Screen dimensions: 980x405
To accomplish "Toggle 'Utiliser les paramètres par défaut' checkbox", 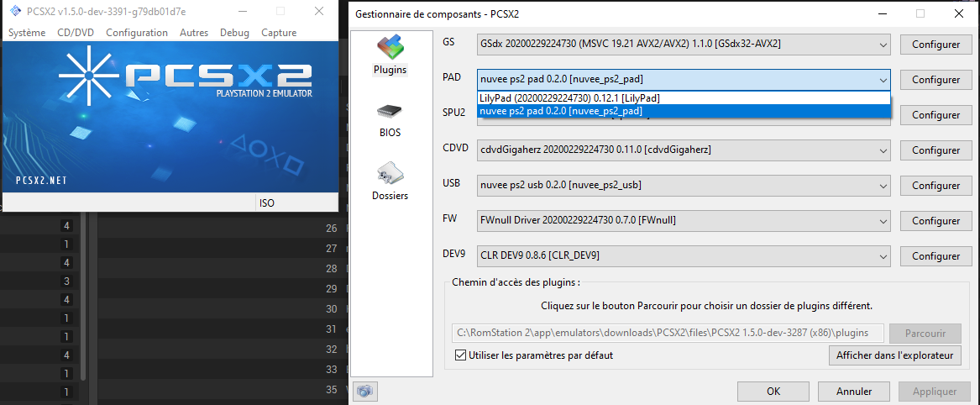I will click(461, 355).
